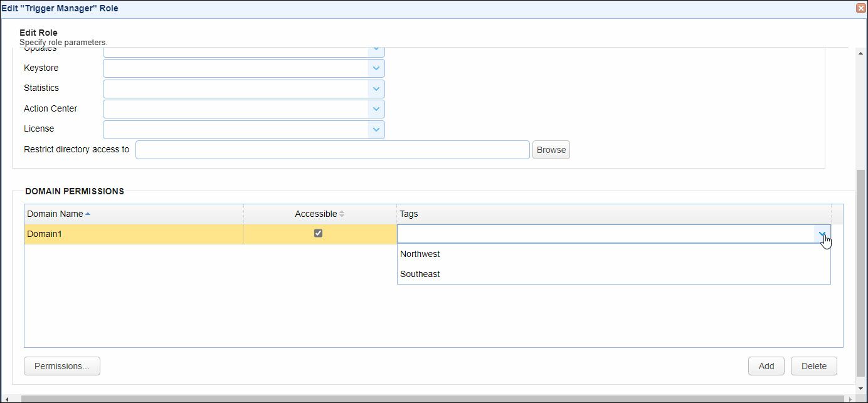Viewport: 868px width, 403px height.
Task: Open the Permissions... button
Action: pos(62,366)
